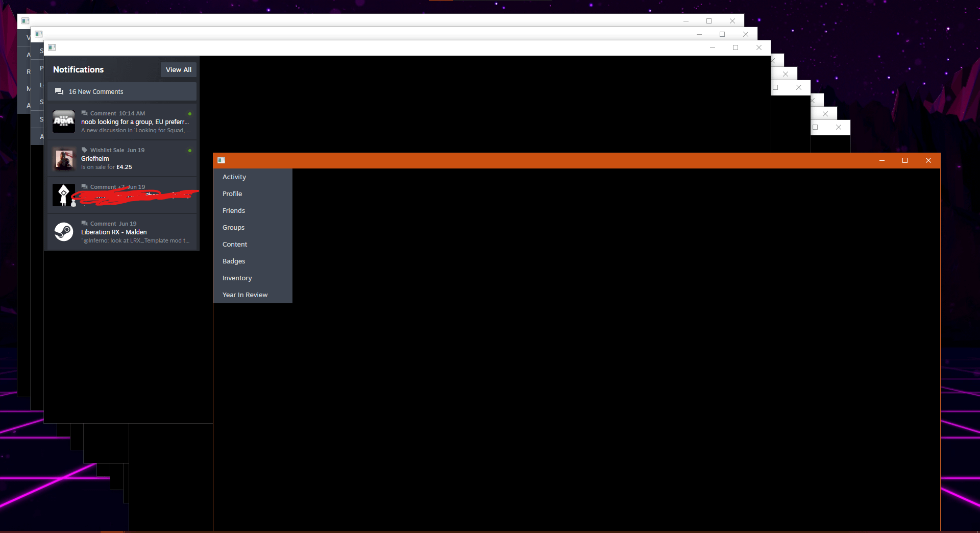Open the 16 New Comments row
Viewport: 980px width, 533px height.
pos(122,92)
